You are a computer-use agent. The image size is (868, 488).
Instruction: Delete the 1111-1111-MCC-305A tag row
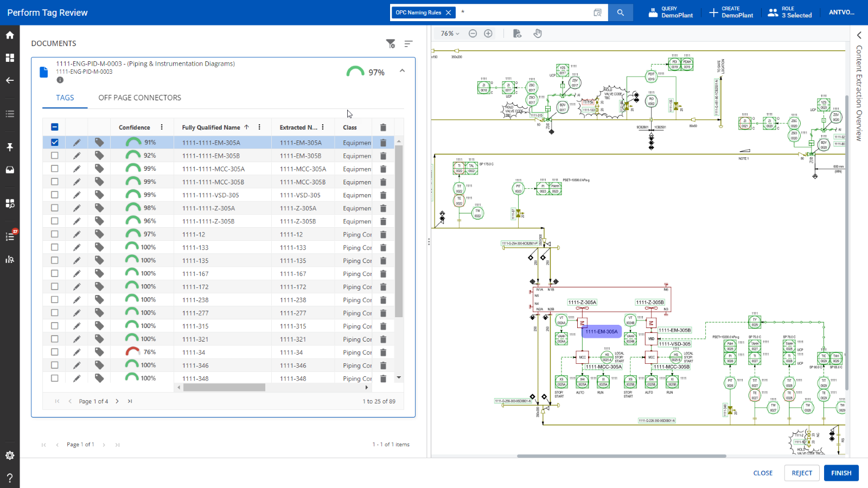[383, 169]
